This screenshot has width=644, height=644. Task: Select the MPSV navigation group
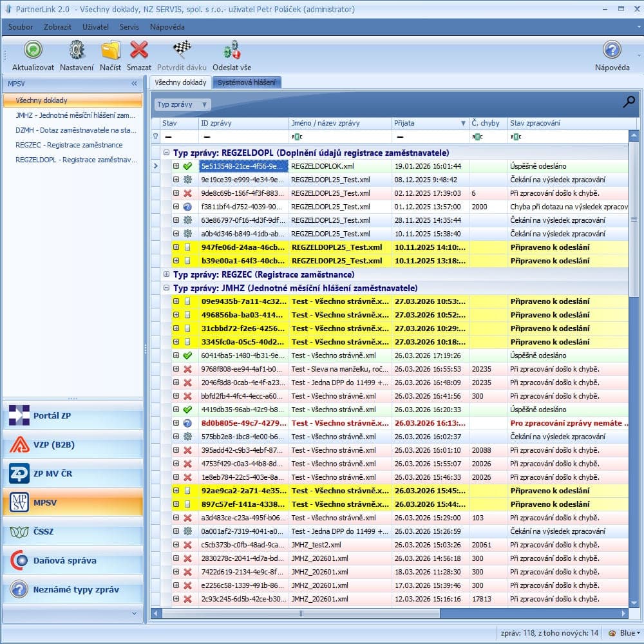tap(73, 502)
